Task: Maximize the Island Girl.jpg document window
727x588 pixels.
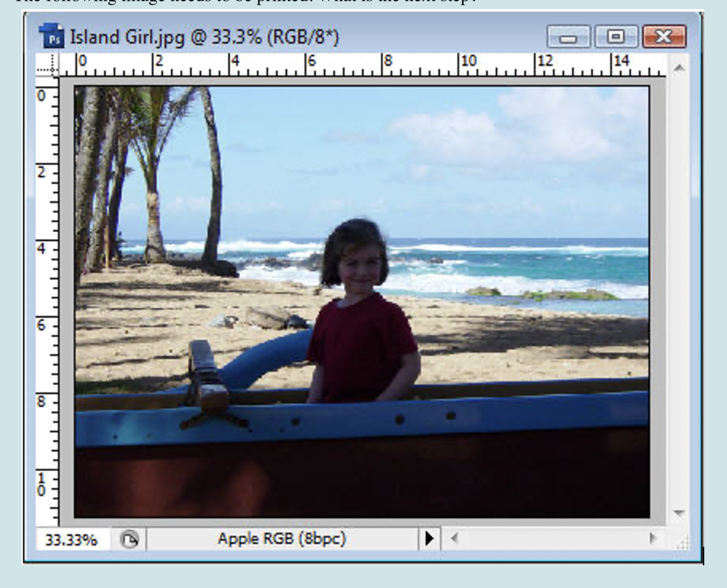Action: coord(616,38)
